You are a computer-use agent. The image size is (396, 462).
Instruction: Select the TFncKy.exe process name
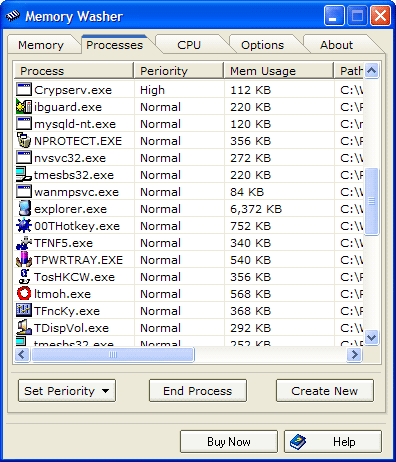[67, 311]
